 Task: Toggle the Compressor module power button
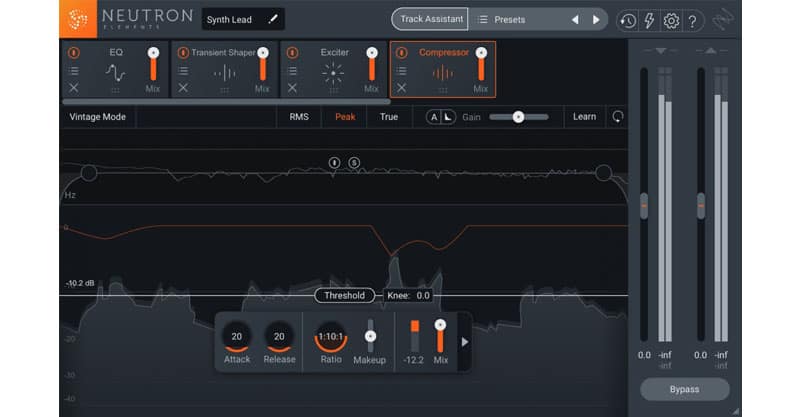(402, 53)
